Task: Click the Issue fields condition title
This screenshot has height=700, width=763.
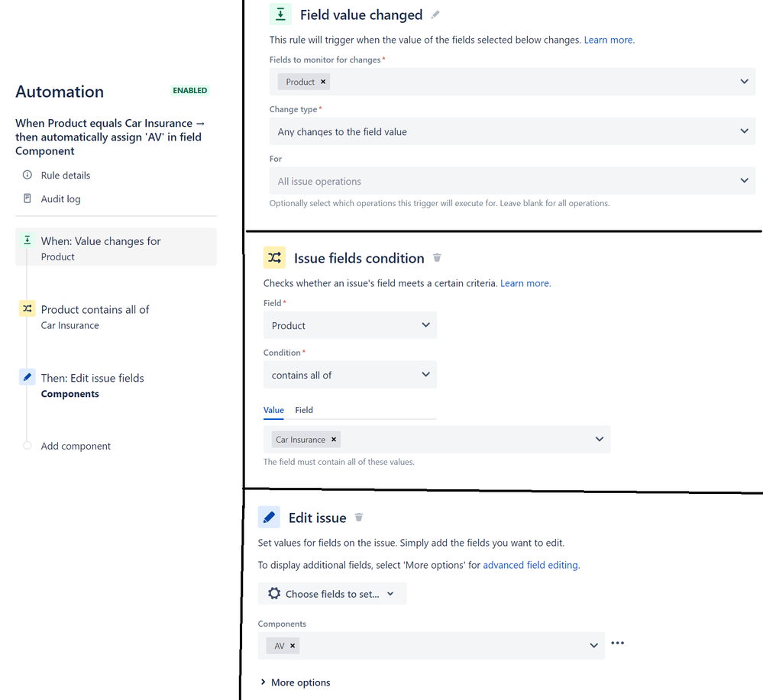Action: tap(359, 258)
